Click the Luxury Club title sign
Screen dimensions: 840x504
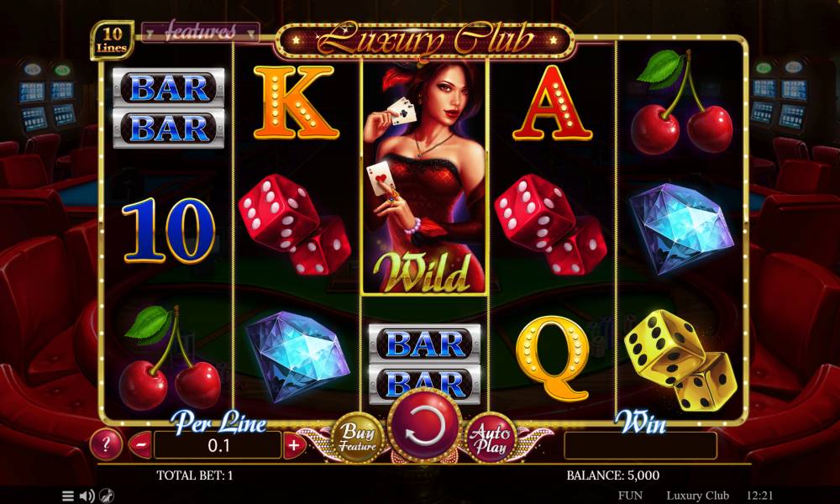pyautogui.click(x=425, y=39)
